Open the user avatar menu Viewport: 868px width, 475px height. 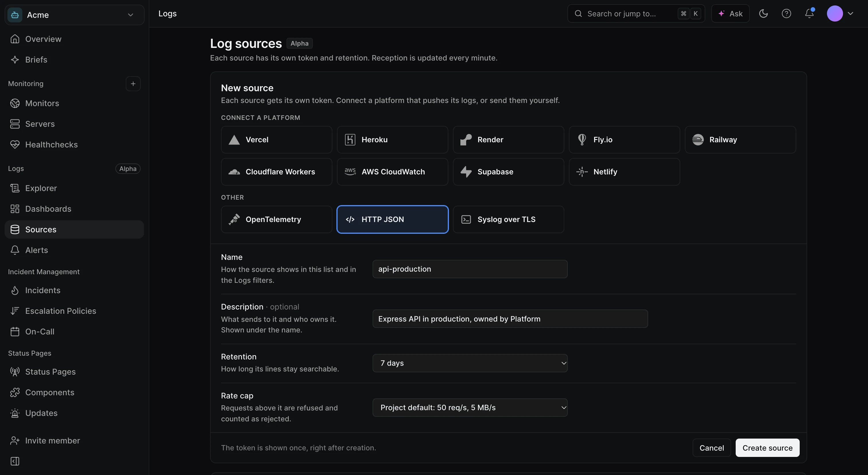click(x=840, y=13)
